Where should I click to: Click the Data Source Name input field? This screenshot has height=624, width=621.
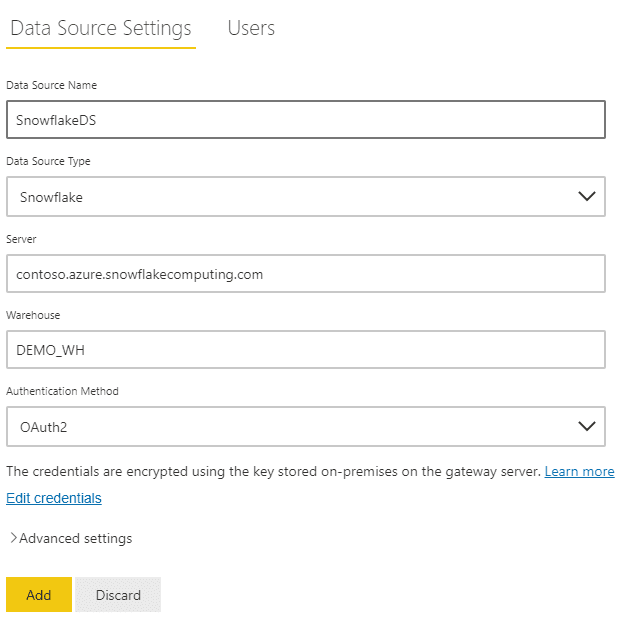[306, 119]
